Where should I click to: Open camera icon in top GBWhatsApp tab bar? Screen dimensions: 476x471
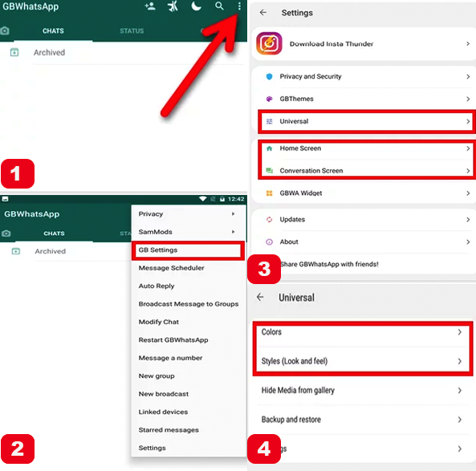click(x=5, y=30)
